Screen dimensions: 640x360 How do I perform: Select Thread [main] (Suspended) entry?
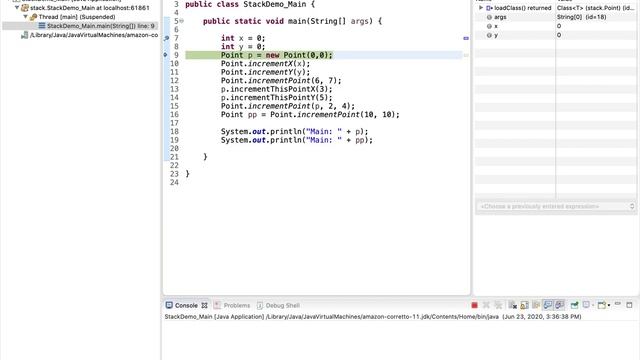(77, 17)
